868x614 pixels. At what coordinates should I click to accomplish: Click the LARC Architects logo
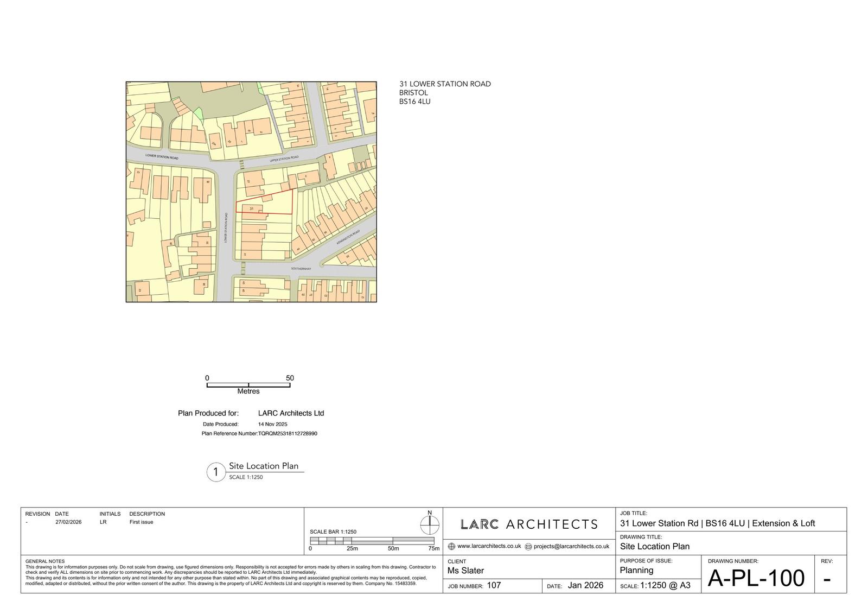click(529, 524)
